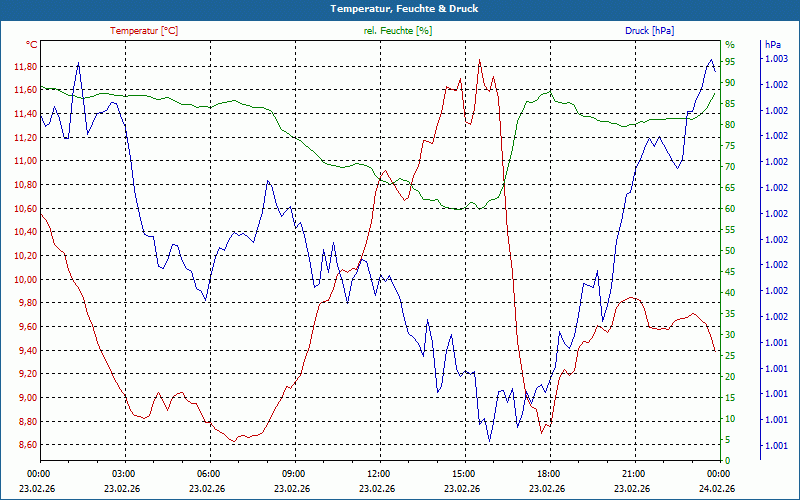Select the 'Temperatur [°C]' legend label

144,31
